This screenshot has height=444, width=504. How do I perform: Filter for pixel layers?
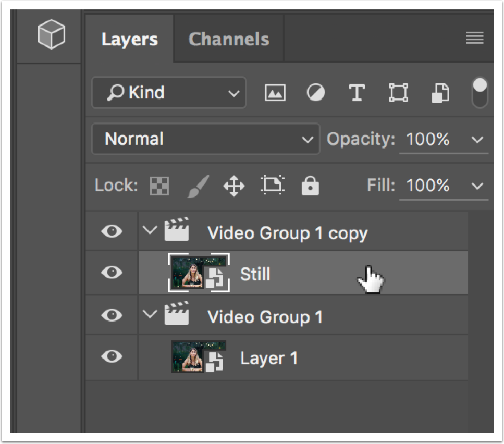tap(275, 93)
